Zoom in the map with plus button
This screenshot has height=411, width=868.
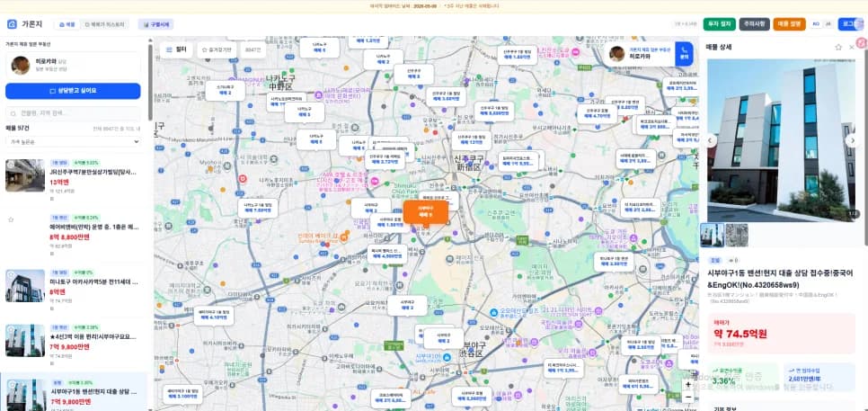pyautogui.click(x=688, y=384)
